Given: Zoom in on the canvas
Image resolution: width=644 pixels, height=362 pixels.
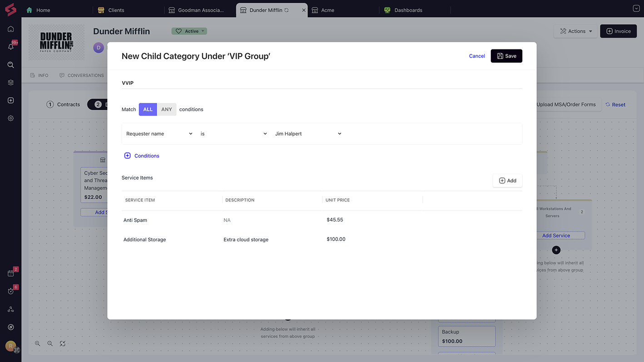Looking at the screenshot, I should [38, 344].
